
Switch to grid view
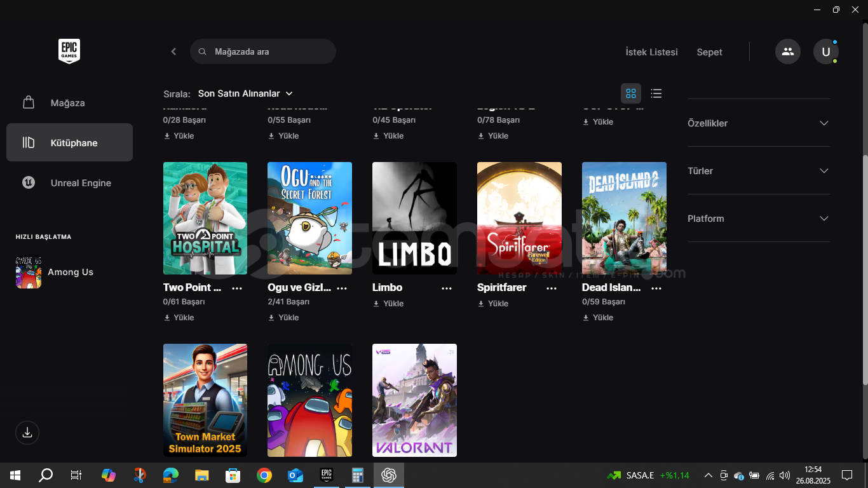point(631,93)
